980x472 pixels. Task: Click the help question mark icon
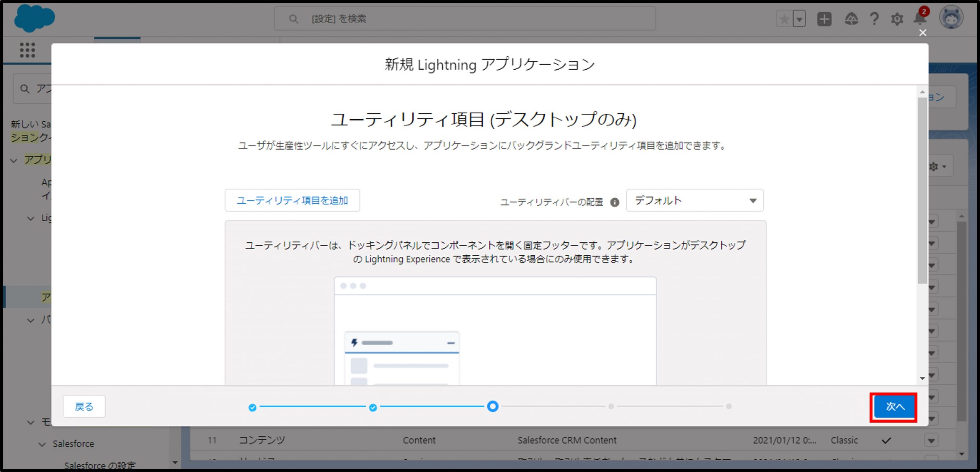click(874, 19)
